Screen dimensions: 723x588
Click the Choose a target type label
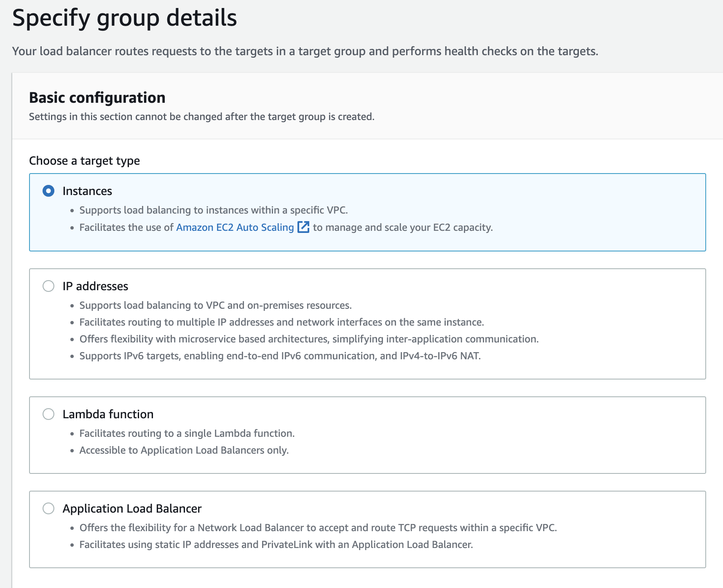(84, 161)
